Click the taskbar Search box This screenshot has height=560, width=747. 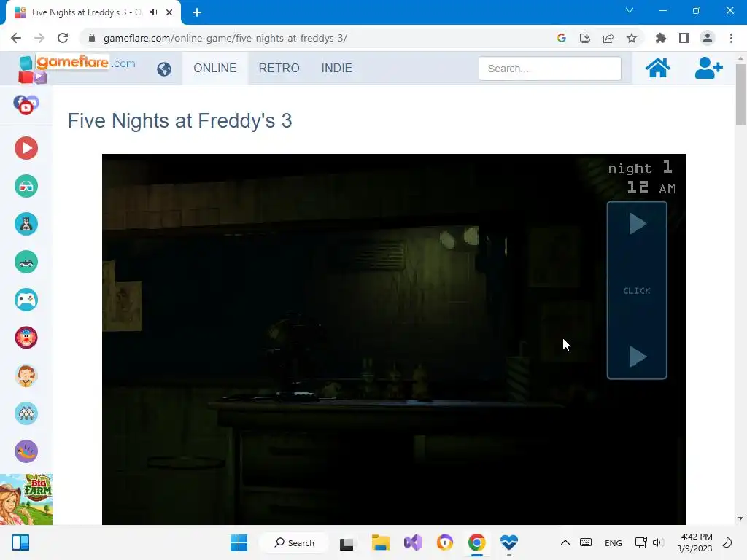click(x=294, y=542)
